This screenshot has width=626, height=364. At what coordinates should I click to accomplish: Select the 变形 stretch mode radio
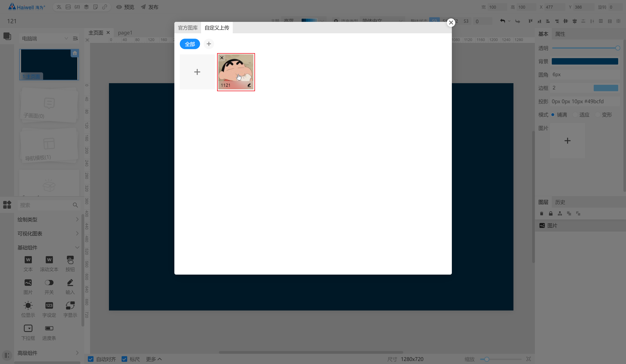(x=598, y=115)
